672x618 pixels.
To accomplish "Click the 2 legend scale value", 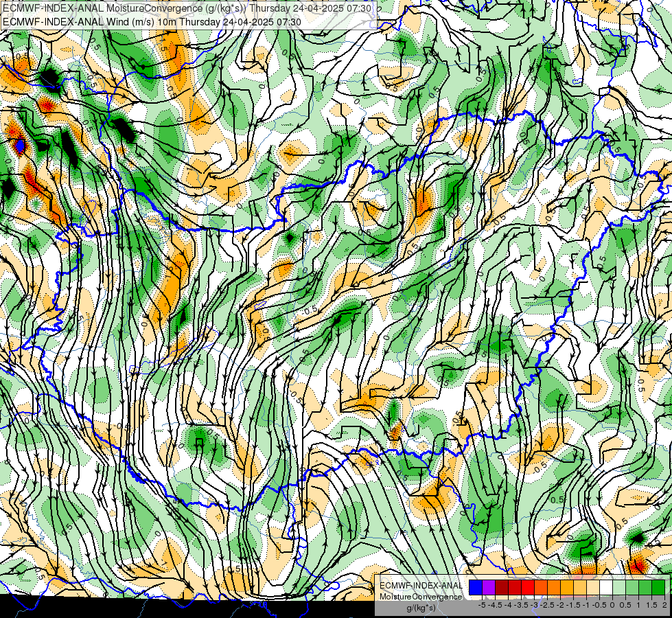I will pos(664,605).
